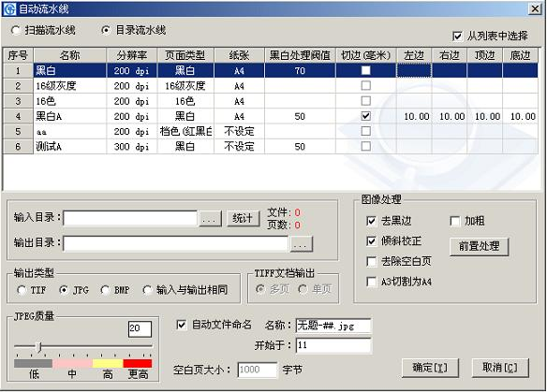Click the 黑白处理阀值 column header
Screen dimensions: 547x392
[300, 55]
